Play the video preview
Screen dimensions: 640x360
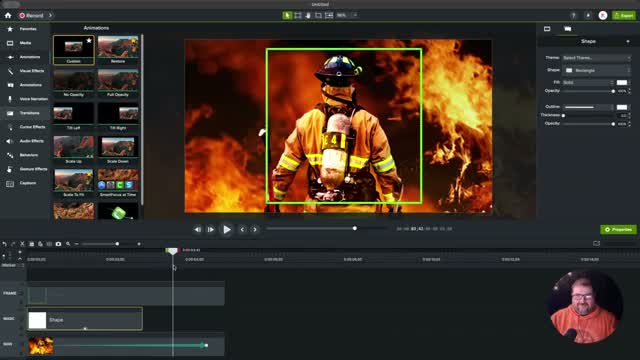coord(227,229)
